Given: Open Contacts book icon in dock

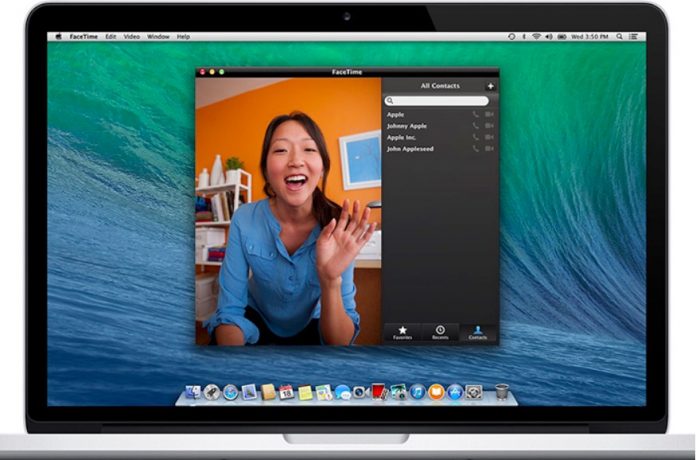Looking at the screenshot, I should 268,392.
